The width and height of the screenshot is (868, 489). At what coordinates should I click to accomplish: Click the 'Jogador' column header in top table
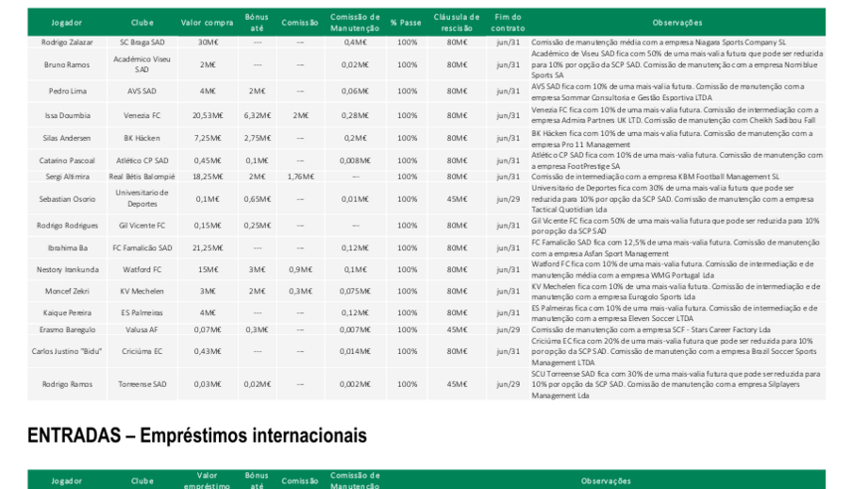(66, 23)
